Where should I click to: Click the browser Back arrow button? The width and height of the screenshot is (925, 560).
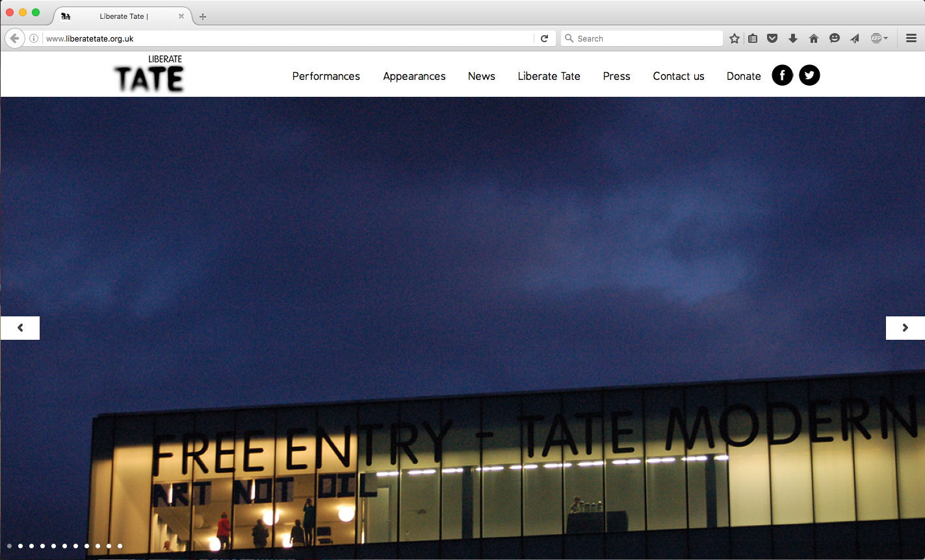tap(14, 38)
